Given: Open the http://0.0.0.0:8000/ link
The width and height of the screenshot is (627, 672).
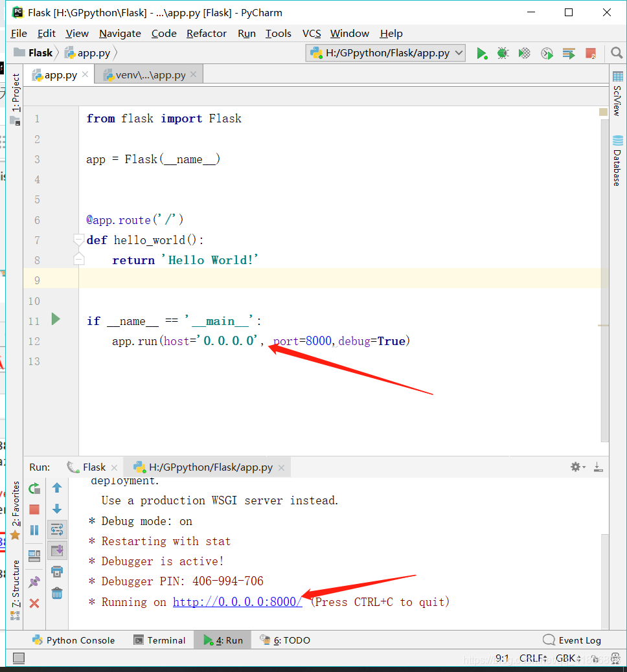Looking at the screenshot, I should click(x=238, y=601).
